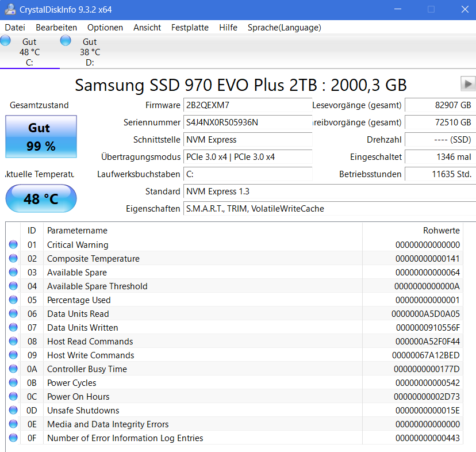476x452 pixels.
Task: Click the status icon for Data Units Written
Action: click(13, 327)
